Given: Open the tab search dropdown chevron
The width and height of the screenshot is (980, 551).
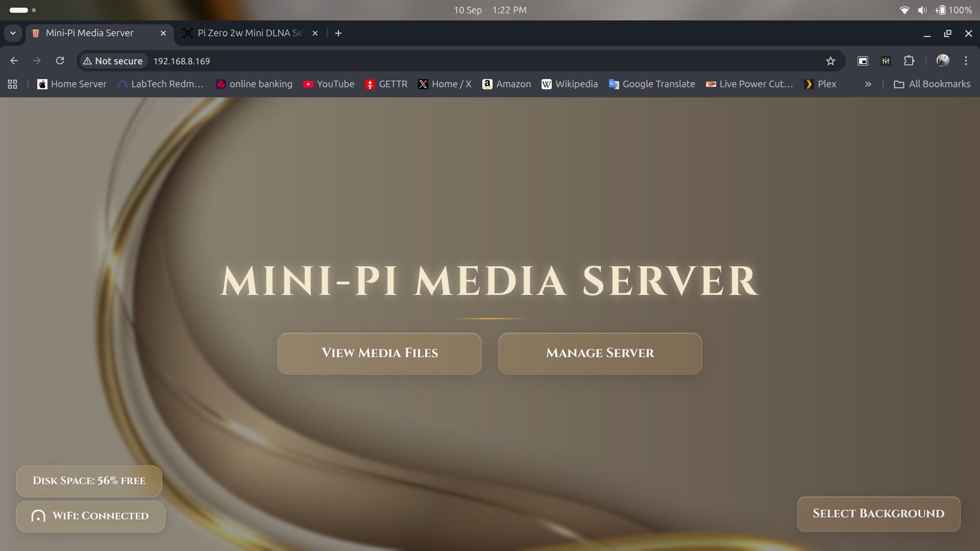Looking at the screenshot, I should tap(13, 33).
